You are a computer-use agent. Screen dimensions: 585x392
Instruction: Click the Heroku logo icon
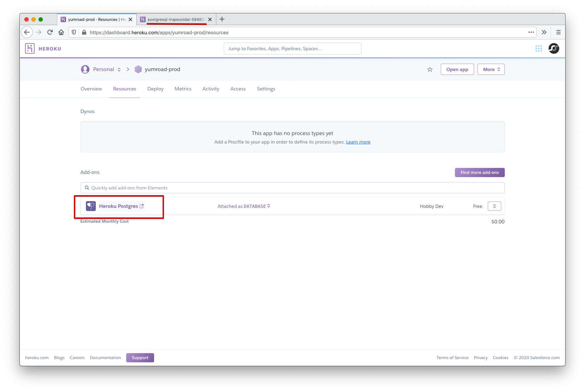[x=30, y=48]
